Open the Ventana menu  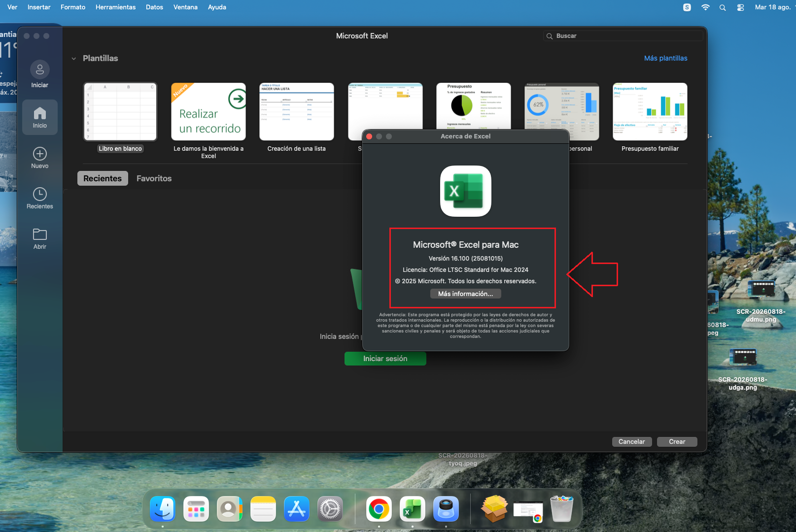coord(185,7)
